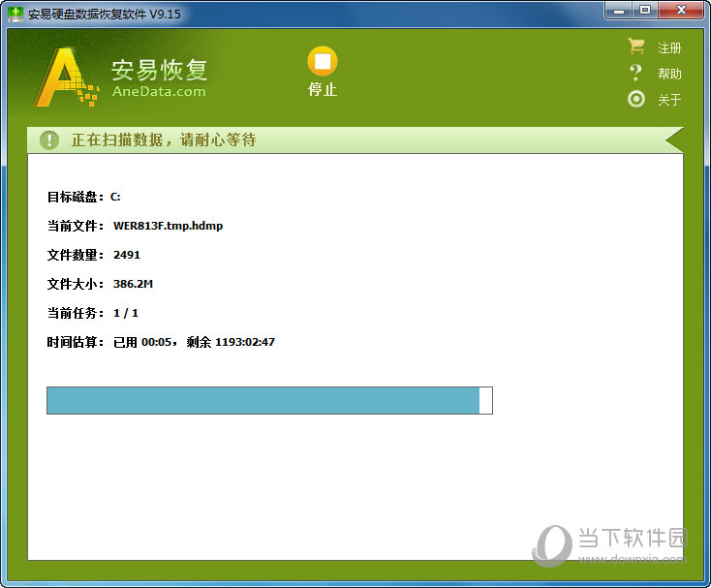Open the 帮助 help link
The image size is (711, 588).
tap(669, 74)
